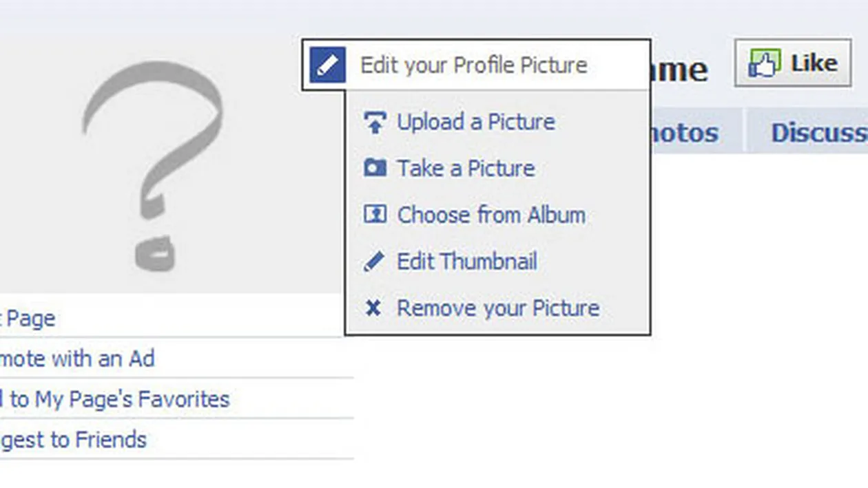Screen dimensions: 868x488
Task: Click the Add to My Page's Favorites link
Action: [x=115, y=399]
